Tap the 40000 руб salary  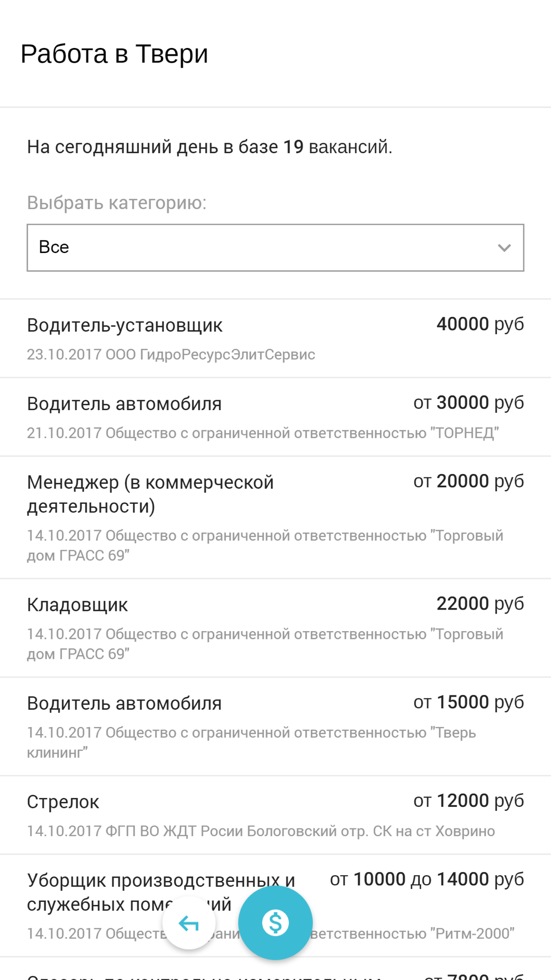(x=480, y=324)
